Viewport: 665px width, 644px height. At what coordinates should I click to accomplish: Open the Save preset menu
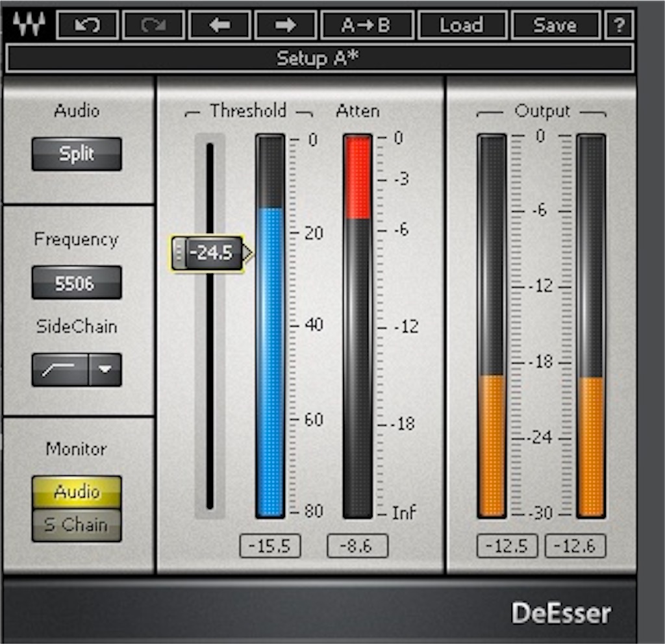(x=556, y=25)
